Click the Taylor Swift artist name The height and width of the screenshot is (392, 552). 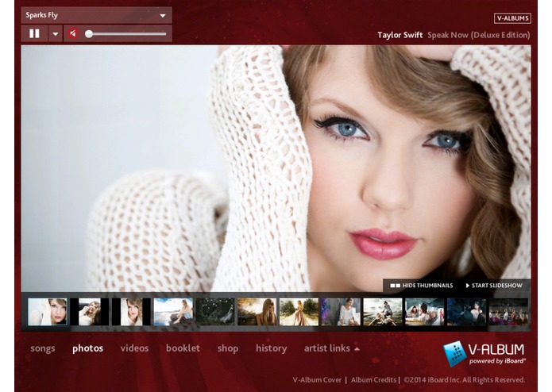tap(400, 35)
